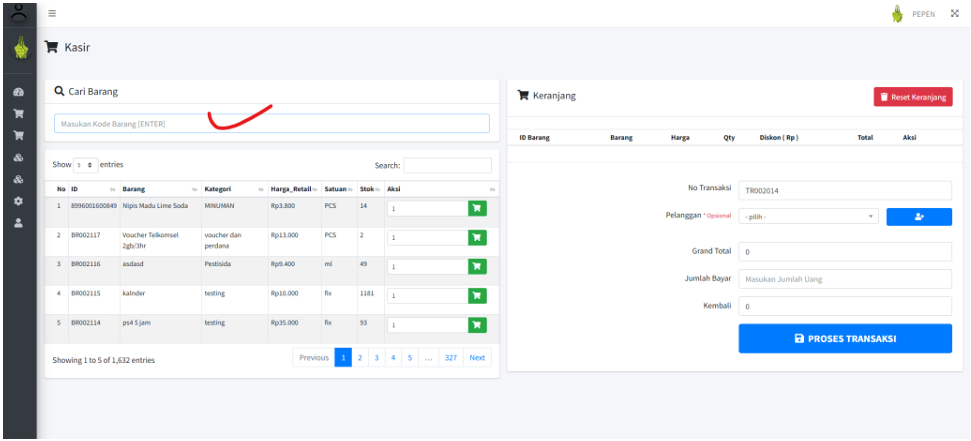Image resolution: width=971 pixels, height=441 pixels.
Task: Click the add-customer person-plus button
Action: click(x=919, y=217)
